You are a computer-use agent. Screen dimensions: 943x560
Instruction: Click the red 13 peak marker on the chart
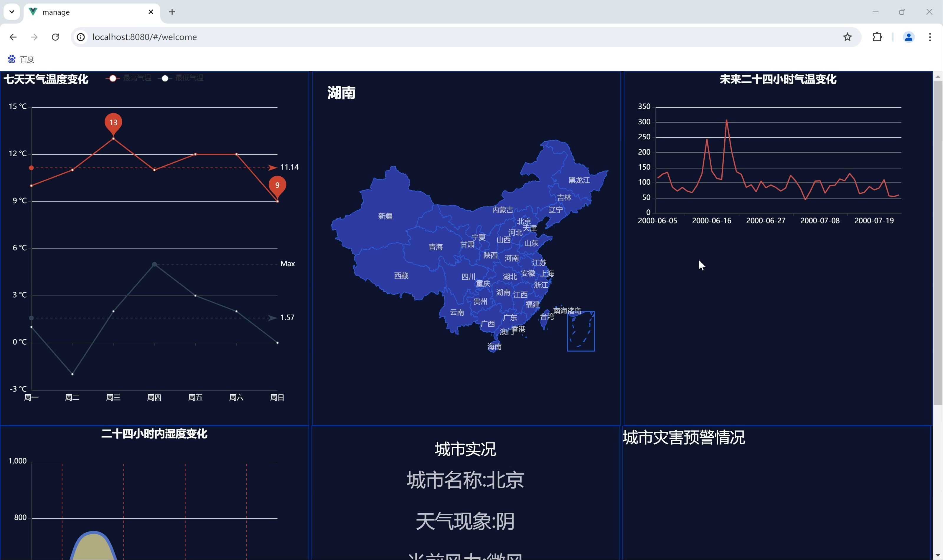click(x=113, y=123)
